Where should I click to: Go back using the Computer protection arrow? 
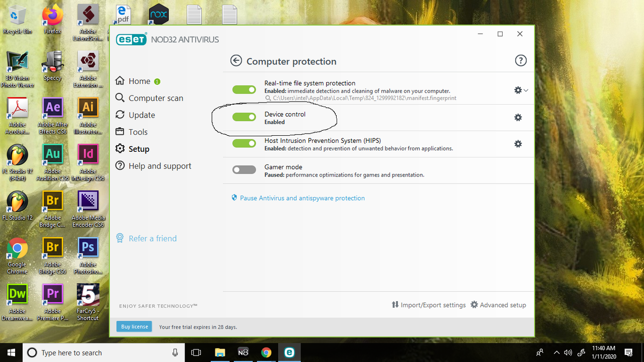[236, 61]
